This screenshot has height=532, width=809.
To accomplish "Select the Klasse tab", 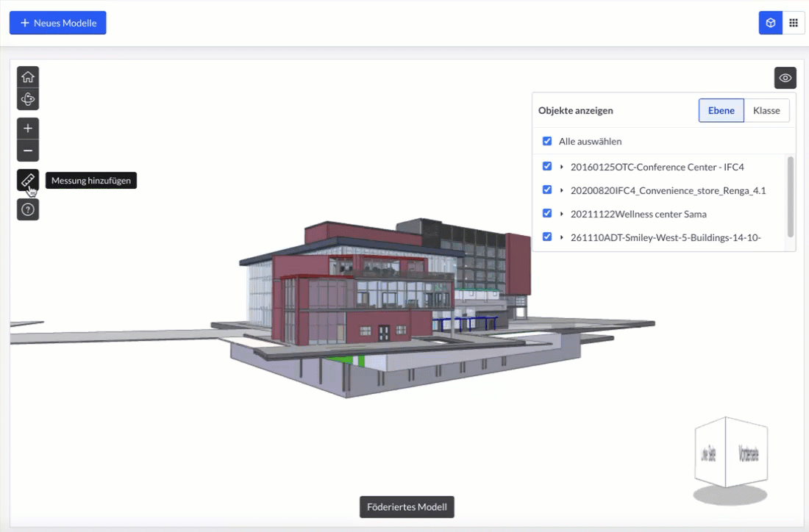I will pyautogui.click(x=766, y=110).
